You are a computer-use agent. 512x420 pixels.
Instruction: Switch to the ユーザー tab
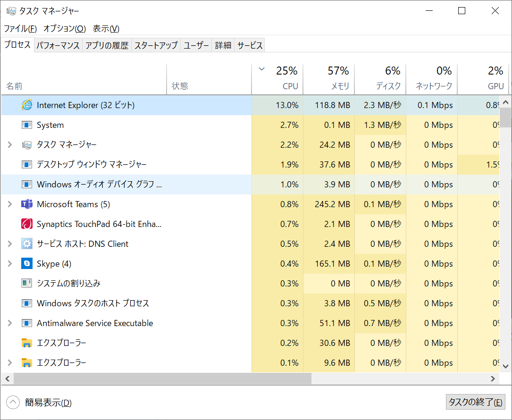click(x=196, y=45)
